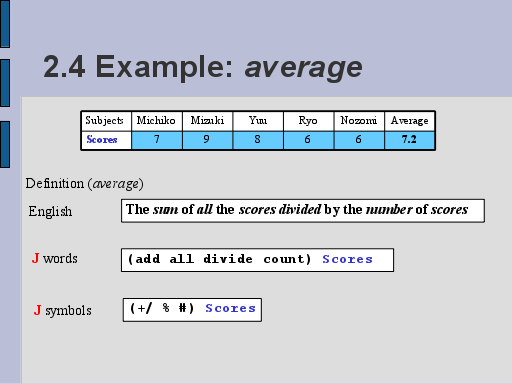Image resolution: width=512 pixels, height=384 pixels.
Task: Select the 'Michiko' table header
Action: point(157,121)
